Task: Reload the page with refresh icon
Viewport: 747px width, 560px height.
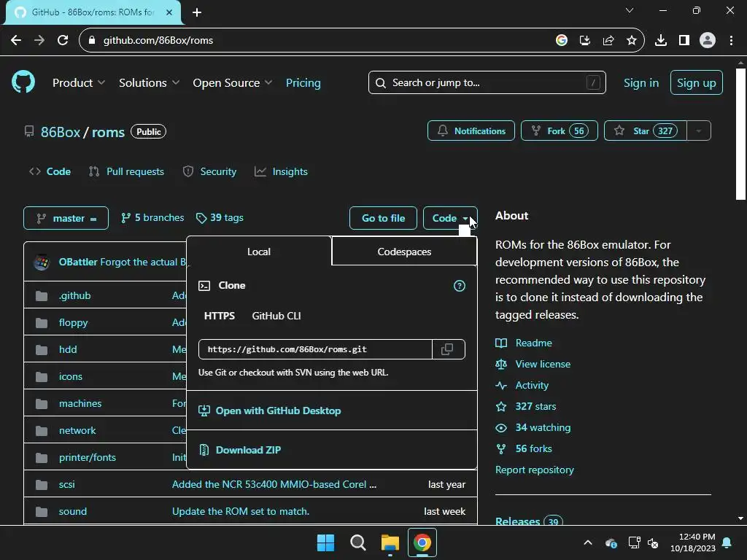Action: [x=63, y=41]
